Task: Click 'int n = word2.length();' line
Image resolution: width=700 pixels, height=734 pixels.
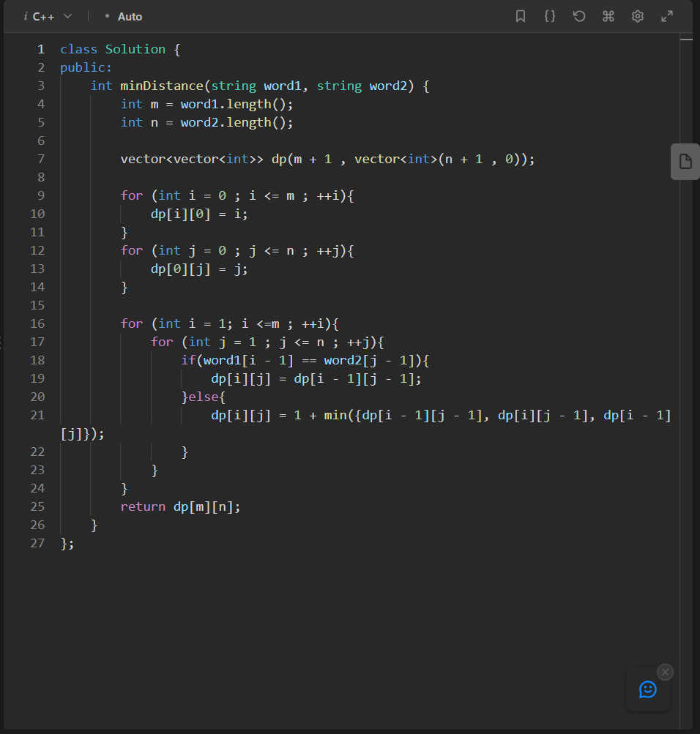Action: (x=206, y=122)
